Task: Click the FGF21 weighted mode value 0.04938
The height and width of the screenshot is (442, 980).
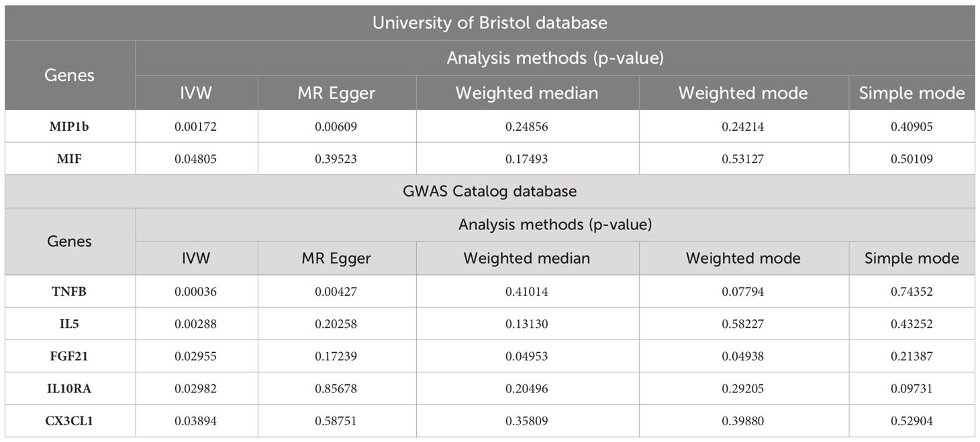Action: click(743, 356)
